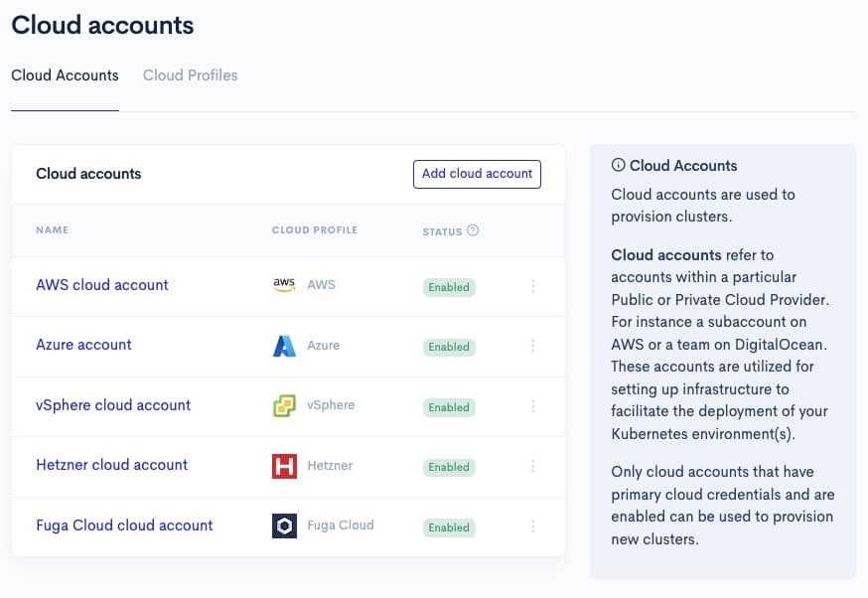This screenshot has width=868, height=598.
Task: Click the AWS provider icon
Action: click(x=282, y=286)
